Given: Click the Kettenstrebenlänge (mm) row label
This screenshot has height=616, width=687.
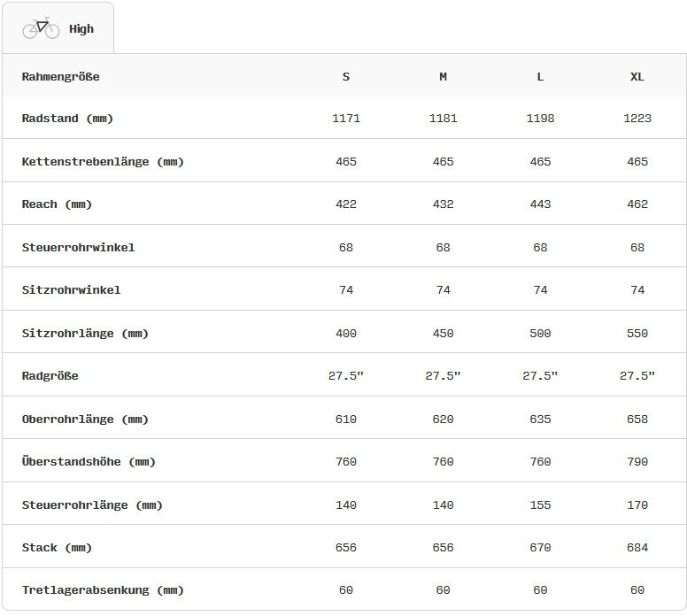Looking at the screenshot, I should coord(103,162).
